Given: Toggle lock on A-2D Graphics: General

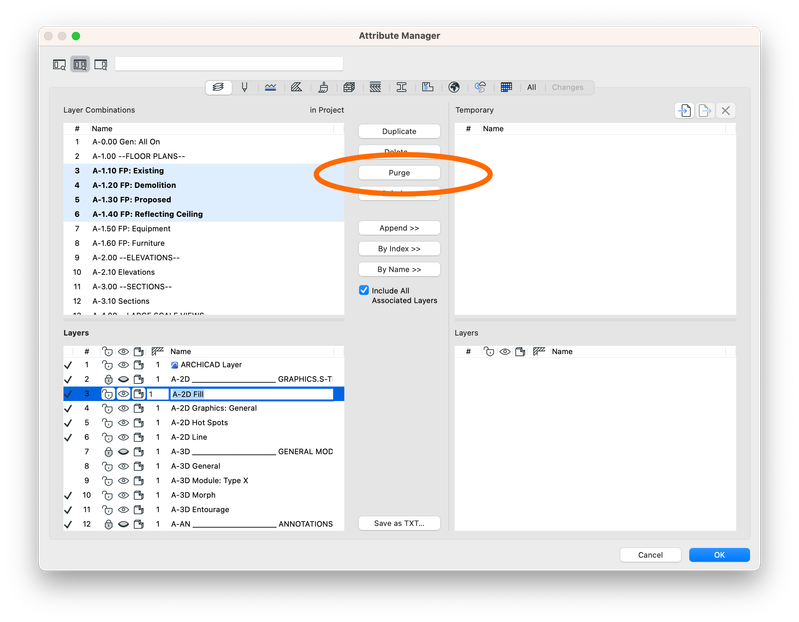Looking at the screenshot, I should (x=107, y=408).
